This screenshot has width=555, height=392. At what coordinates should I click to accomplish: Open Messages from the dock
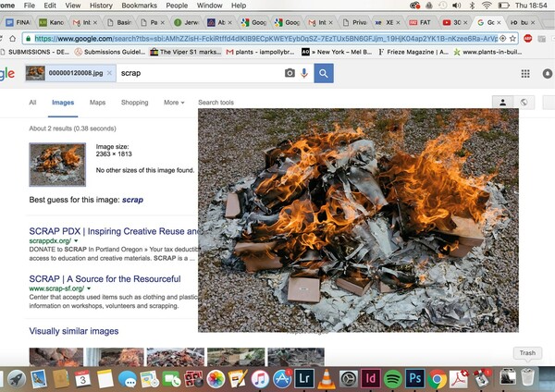(x=127, y=379)
